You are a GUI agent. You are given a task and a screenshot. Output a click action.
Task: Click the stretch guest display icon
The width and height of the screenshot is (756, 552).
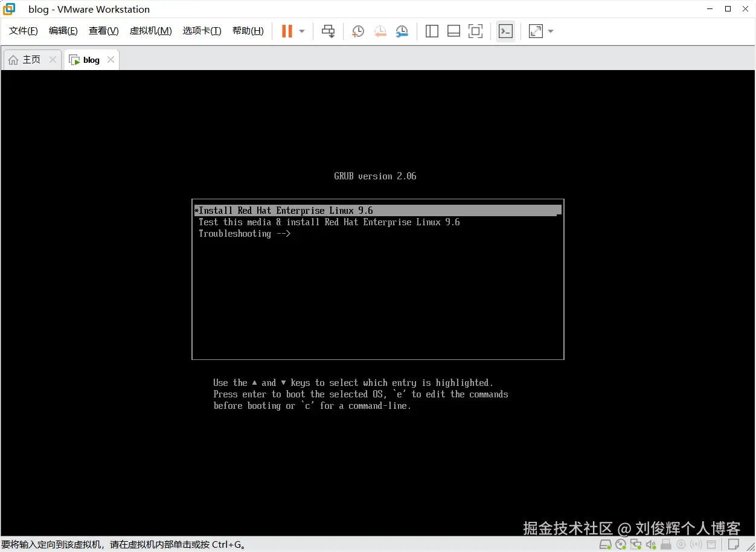536,31
